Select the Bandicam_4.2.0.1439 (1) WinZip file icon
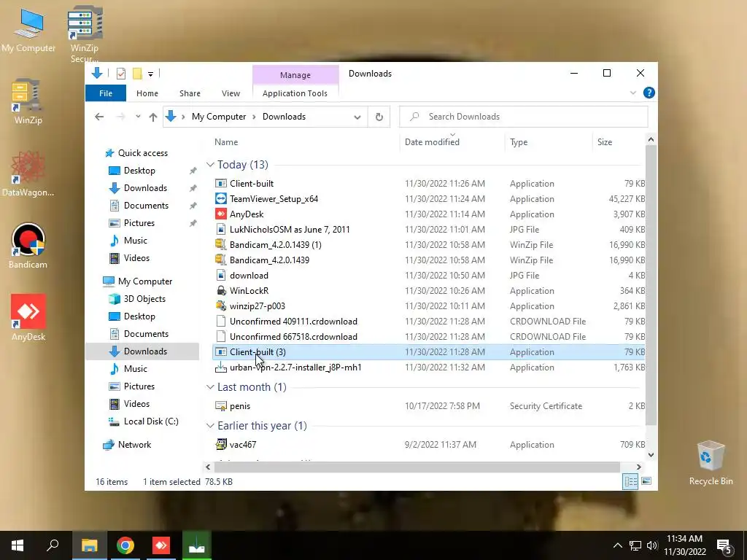The image size is (747, 560). tap(220, 245)
